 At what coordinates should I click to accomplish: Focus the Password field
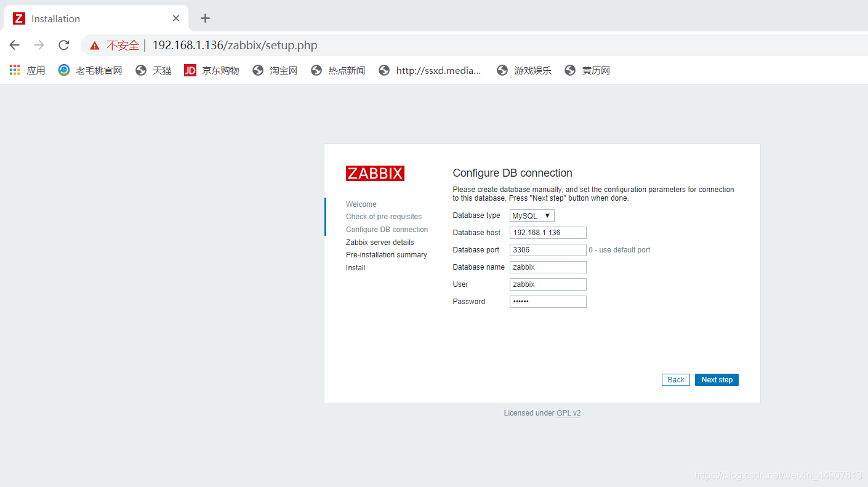[x=548, y=302]
